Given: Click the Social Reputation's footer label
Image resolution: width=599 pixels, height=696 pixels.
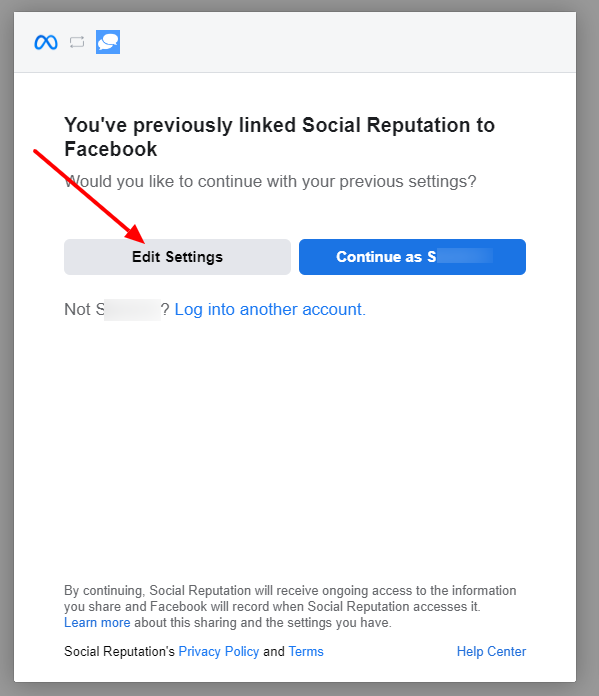Looking at the screenshot, I should coord(119,651).
